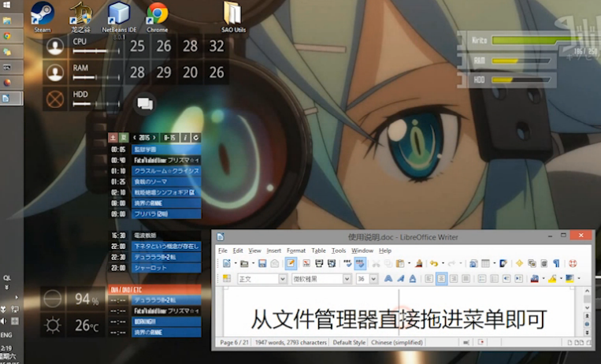
Task: Justify the paragraph
Action: [466, 279]
